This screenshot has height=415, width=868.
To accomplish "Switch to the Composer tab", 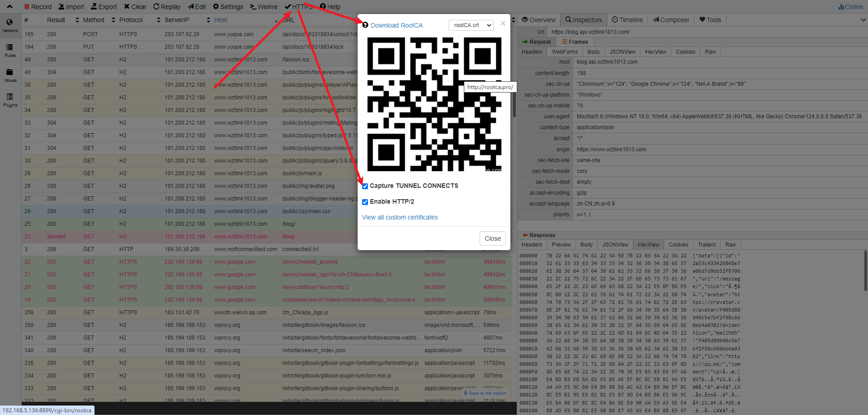I will [x=671, y=20].
